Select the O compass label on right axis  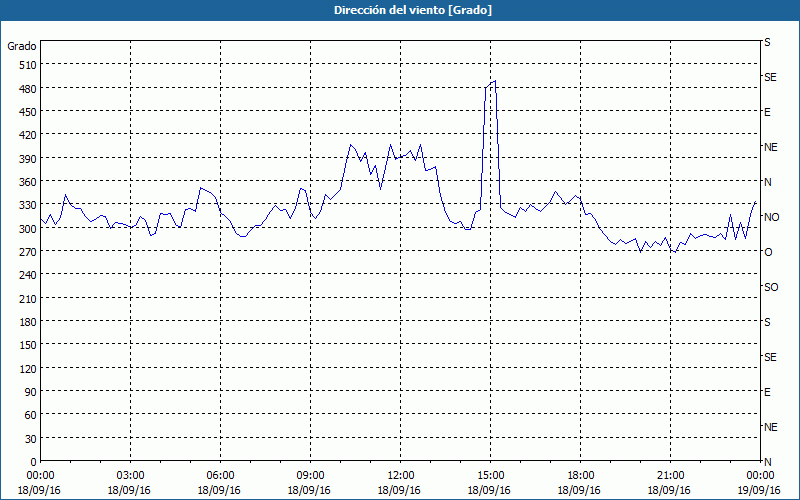768,252
